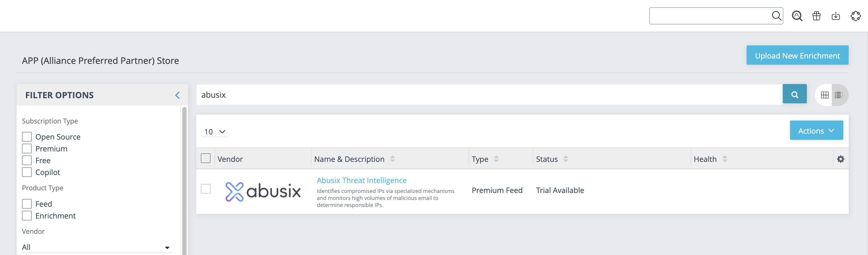
Task: Click the Premium Feed type cell
Action: tap(497, 190)
